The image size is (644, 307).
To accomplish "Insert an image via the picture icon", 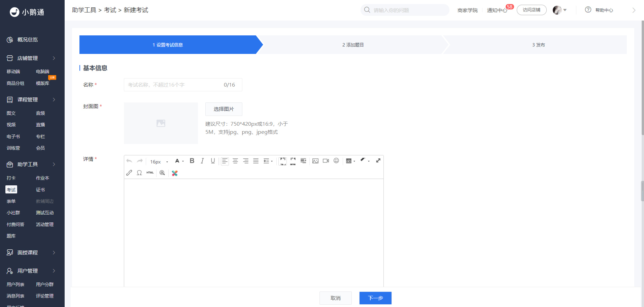I will [x=315, y=161].
